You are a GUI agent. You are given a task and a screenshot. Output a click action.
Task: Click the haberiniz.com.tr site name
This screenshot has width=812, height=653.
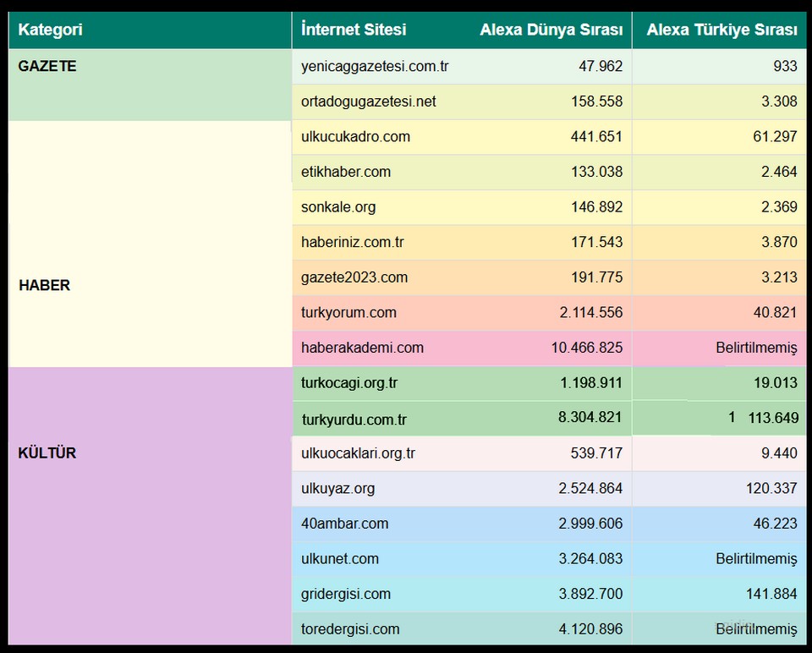pos(353,242)
